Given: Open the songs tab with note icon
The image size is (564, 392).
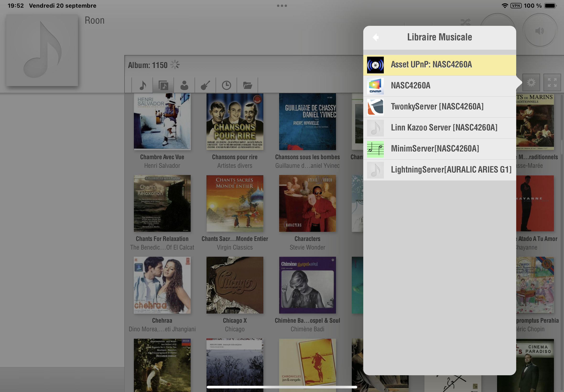Looking at the screenshot, I should pyautogui.click(x=142, y=86).
